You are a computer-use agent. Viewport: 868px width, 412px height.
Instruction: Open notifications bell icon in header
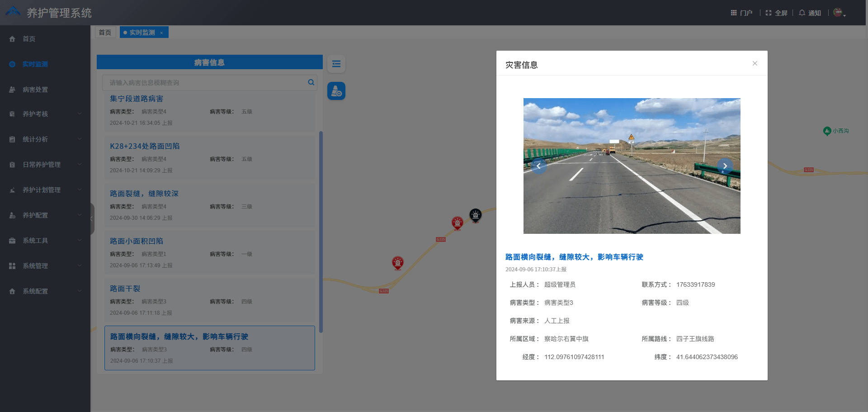[802, 13]
